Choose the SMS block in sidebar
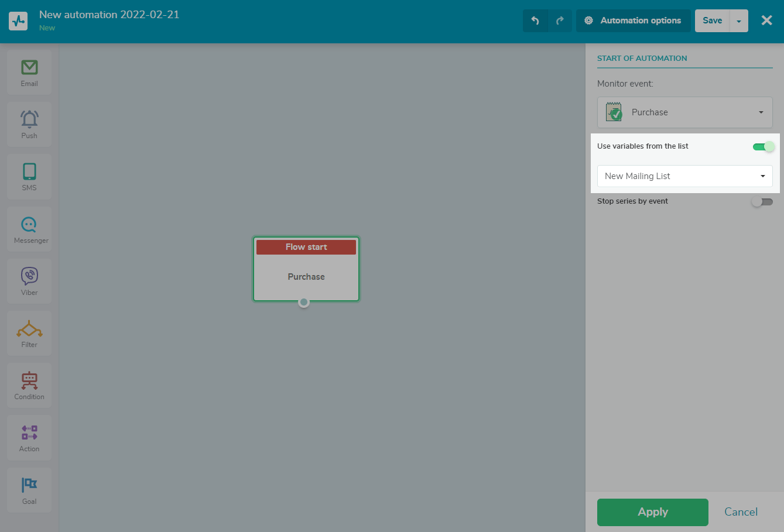This screenshot has width=784, height=532. [x=29, y=176]
